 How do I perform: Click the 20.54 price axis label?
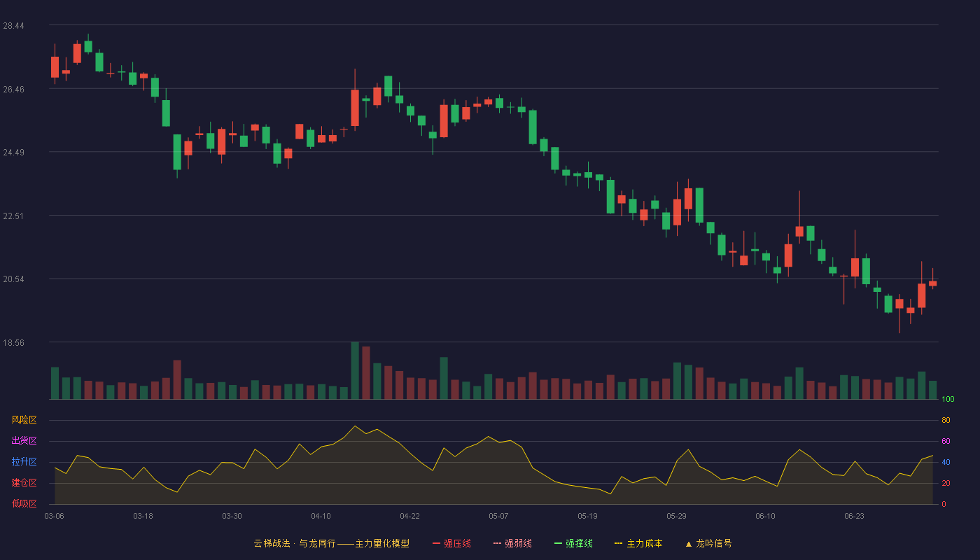click(x=13, y=279)
